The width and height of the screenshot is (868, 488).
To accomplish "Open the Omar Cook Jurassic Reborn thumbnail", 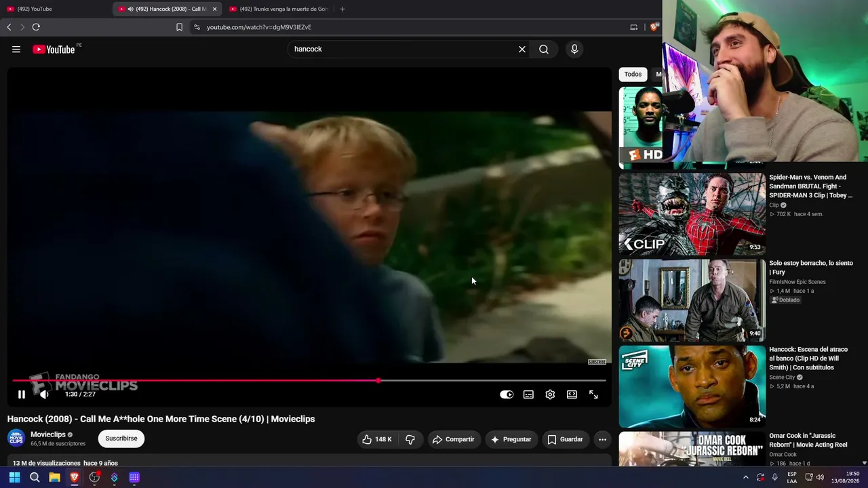I will 692,449.
